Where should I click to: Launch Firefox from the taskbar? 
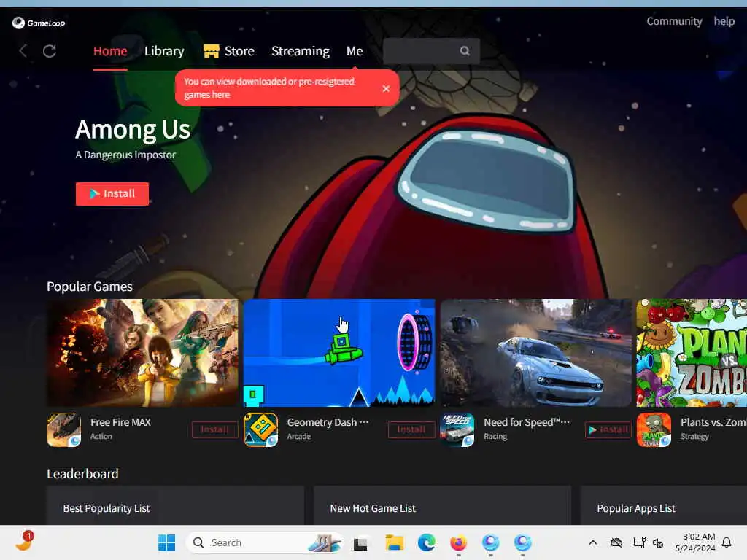(x=458, y=542)
